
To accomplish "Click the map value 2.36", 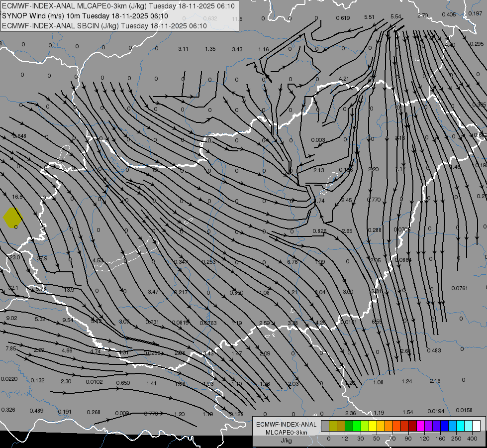I will (351, 413).
